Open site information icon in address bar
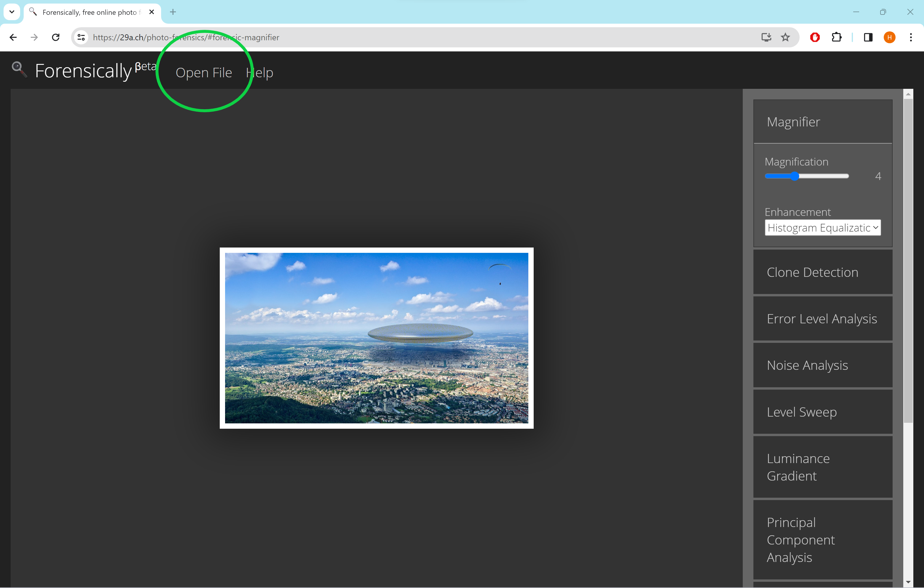The width and height of the screenshot is (924, 588). point(81,37)
